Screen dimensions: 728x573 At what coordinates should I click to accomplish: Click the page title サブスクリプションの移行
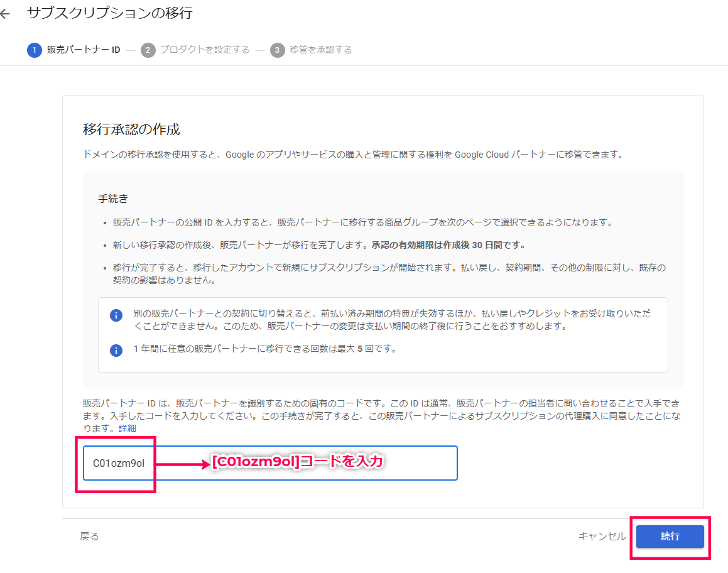pos(109,13)
